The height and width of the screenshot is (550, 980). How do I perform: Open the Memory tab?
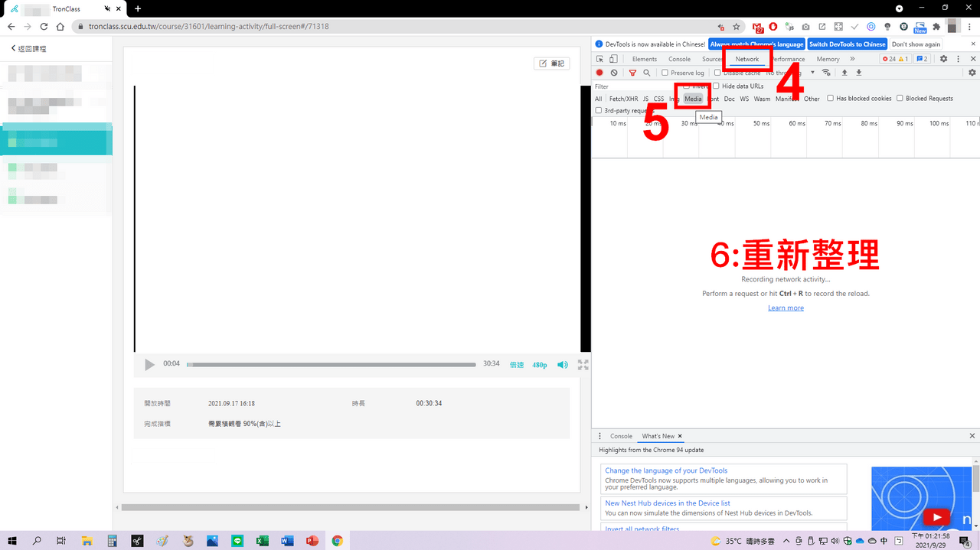pos(828,59)
